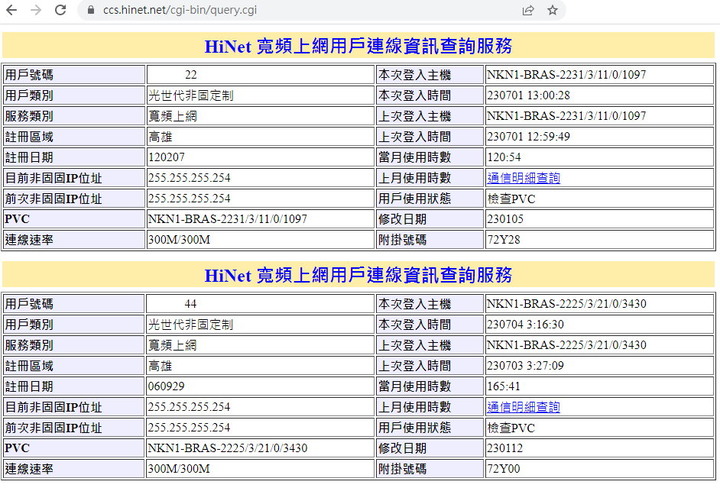Click the 連線速率 label in the first table

(29, 239)
